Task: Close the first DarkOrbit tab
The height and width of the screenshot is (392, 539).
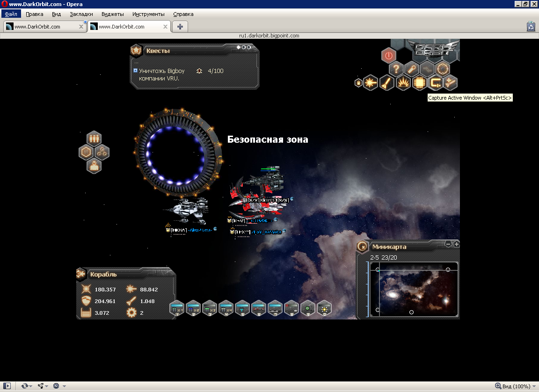Action: (x=81, y=27)
